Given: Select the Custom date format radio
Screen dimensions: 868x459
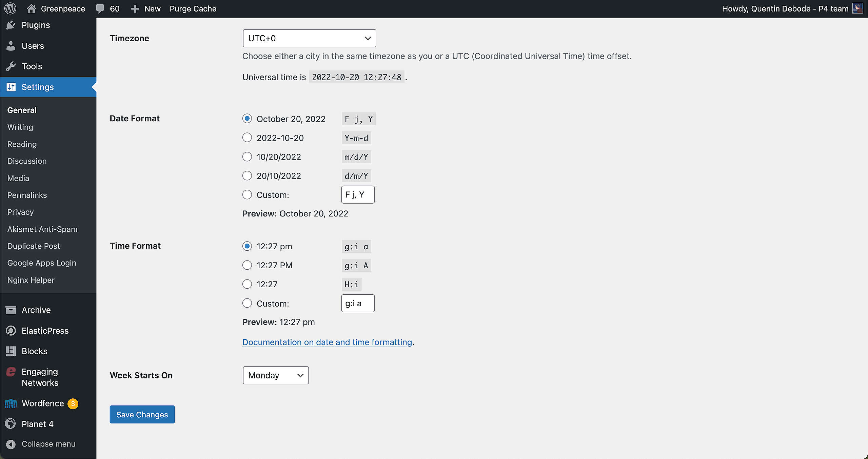Looking at the screenshot, I should (x=247, y=194).
